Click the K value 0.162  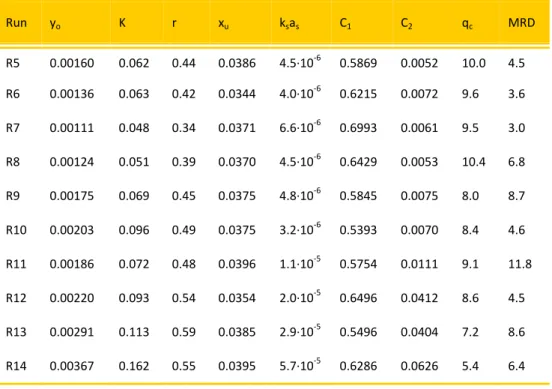[x=134, y=366]
